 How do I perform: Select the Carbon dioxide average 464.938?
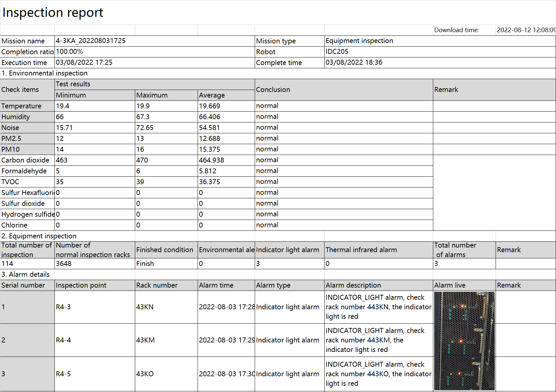click(211, 160)
